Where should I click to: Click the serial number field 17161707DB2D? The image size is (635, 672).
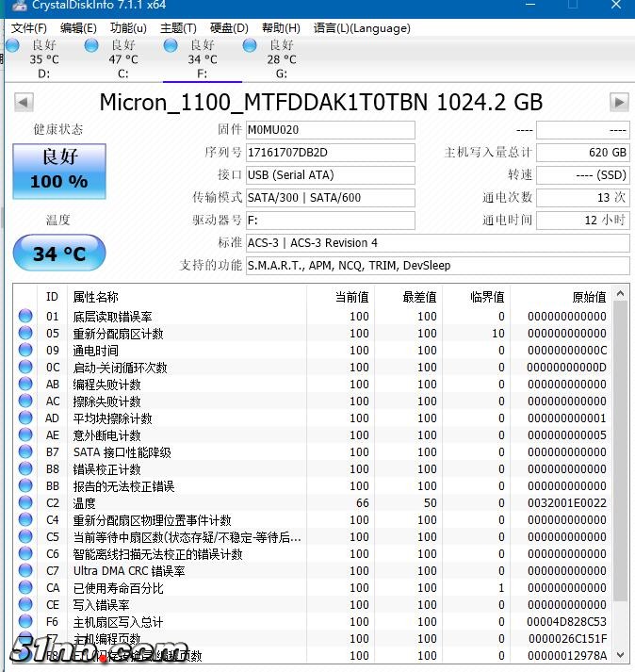[329, 152]
